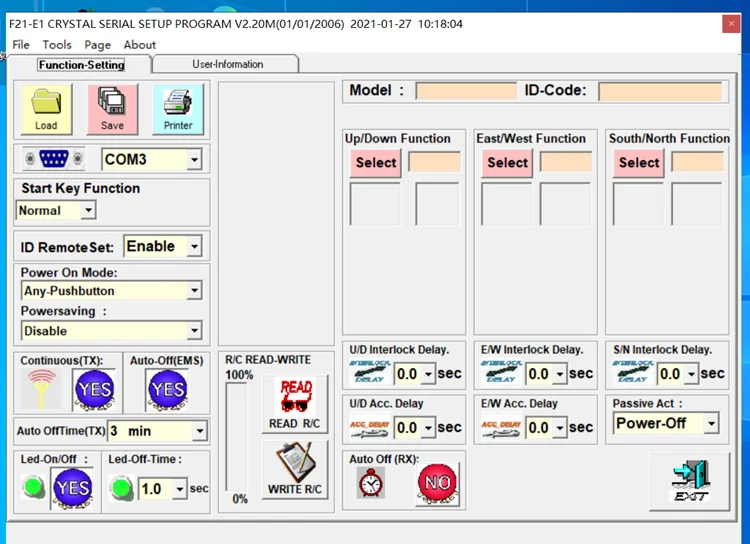The width and height of the screenshot is (750, 544).
Task: Click the U/D Interlock Delay icon
Action: [x=370, y=372]
